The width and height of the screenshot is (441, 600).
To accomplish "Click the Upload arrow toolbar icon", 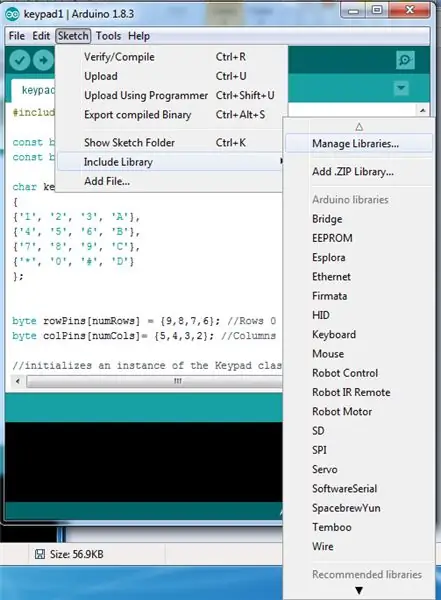I will [x=43, y=60].
